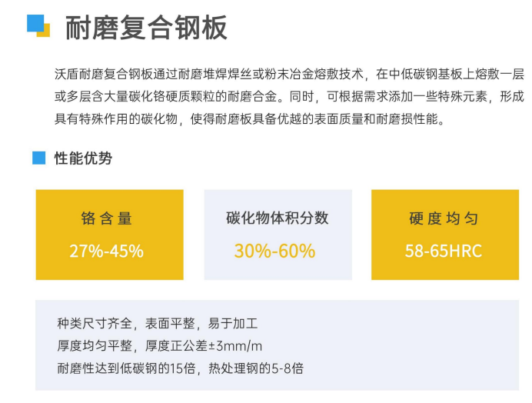This screenshot has width=532, height=403.
Task: Select the yellow 30%-60% value
Action: click(274, 251)
